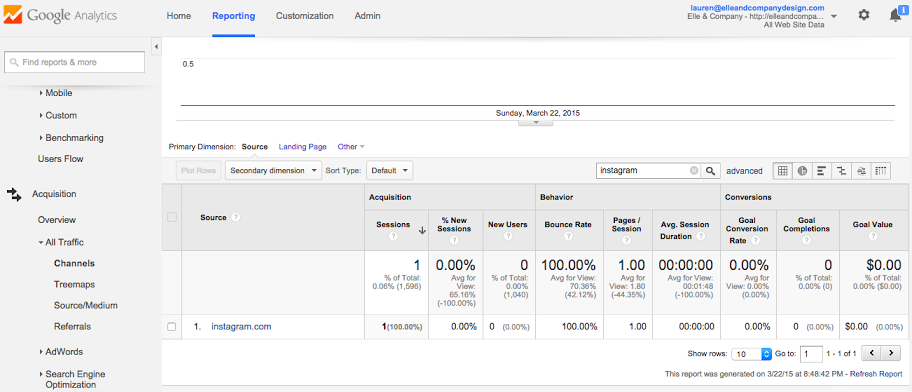The image size is (912, 392).
Task: Click the Bounce Rate help icon
Action: click(x=568, y=236)
